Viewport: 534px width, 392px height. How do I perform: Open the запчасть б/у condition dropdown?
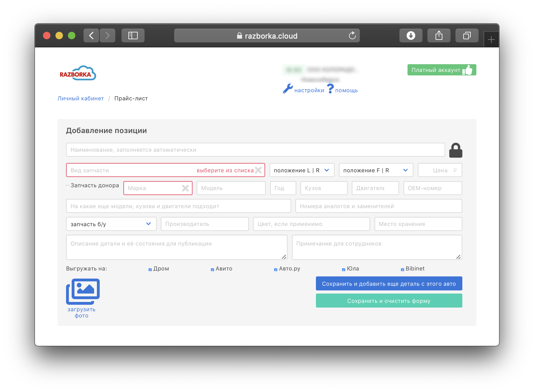(111, 224)
